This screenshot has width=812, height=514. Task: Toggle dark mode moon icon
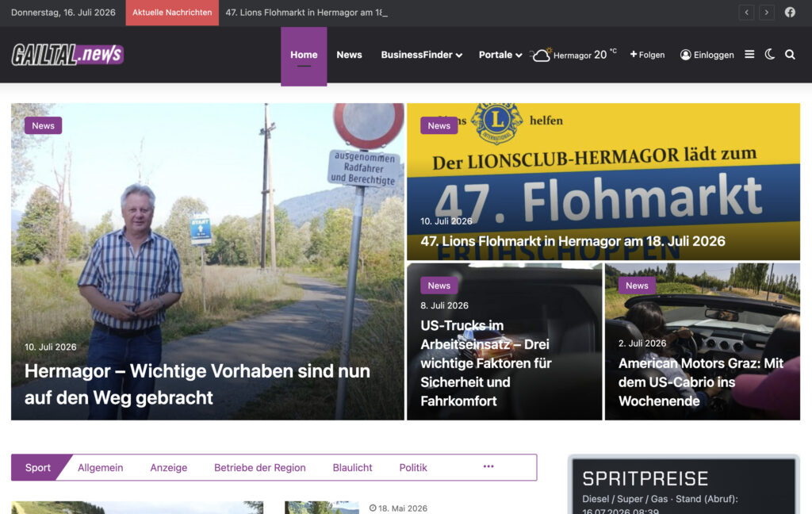[x=769, y=55]
